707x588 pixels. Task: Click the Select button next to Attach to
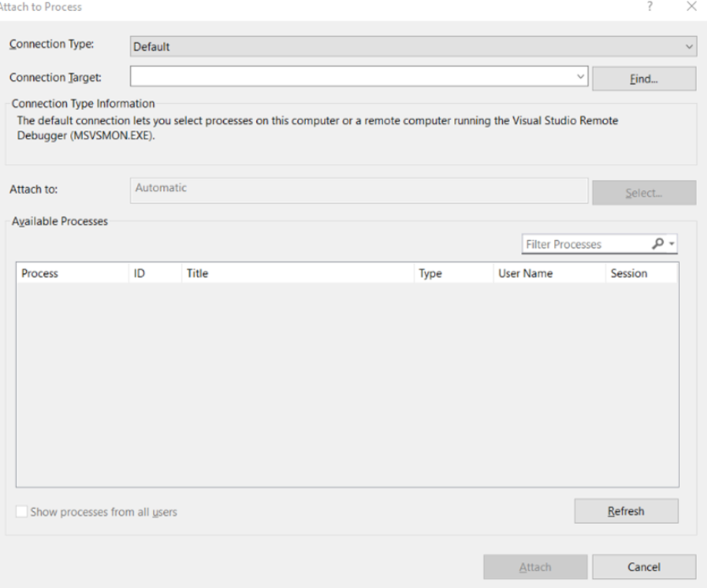pos(644,193)
